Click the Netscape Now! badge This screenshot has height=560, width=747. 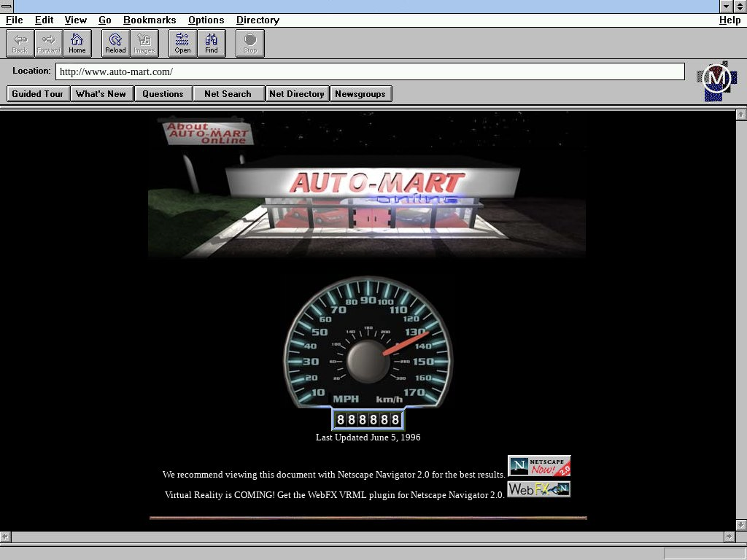539,466
